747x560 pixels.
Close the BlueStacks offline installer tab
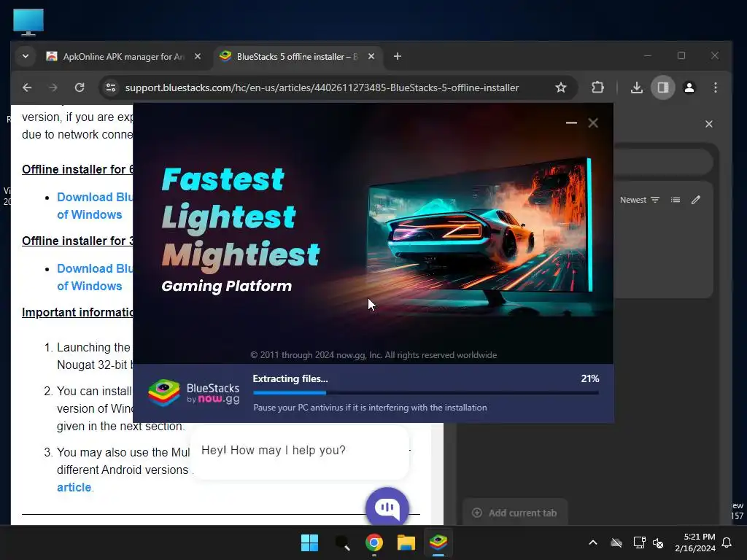point(371,56)
